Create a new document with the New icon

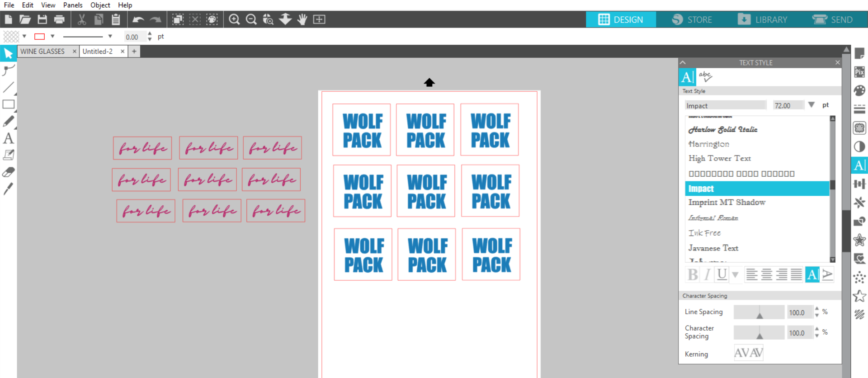tap(8, 19)
